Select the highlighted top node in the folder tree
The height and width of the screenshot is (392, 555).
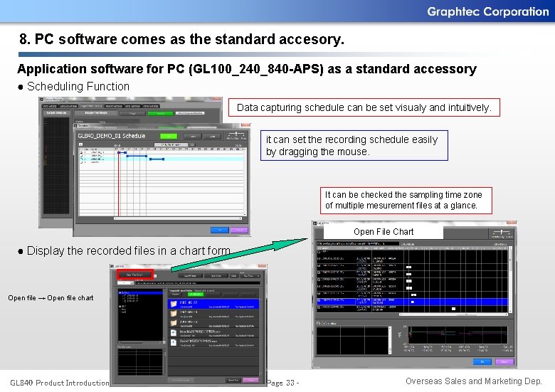(141, 293)
